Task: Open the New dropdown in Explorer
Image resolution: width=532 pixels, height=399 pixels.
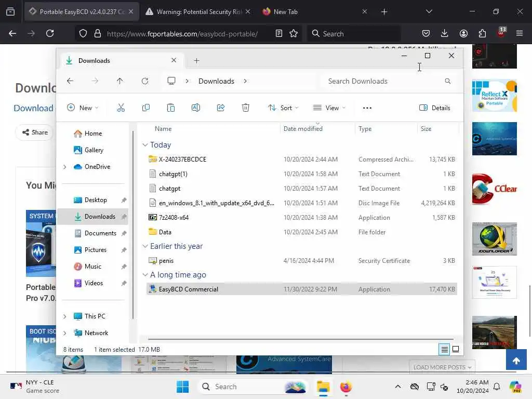Action: pyautogui.click(x=83, y=108)
